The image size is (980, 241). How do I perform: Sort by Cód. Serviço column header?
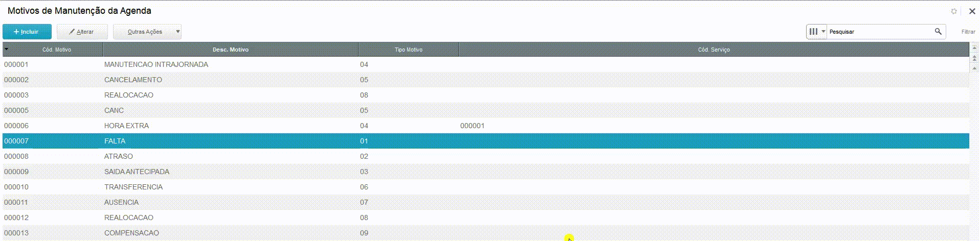714,50
